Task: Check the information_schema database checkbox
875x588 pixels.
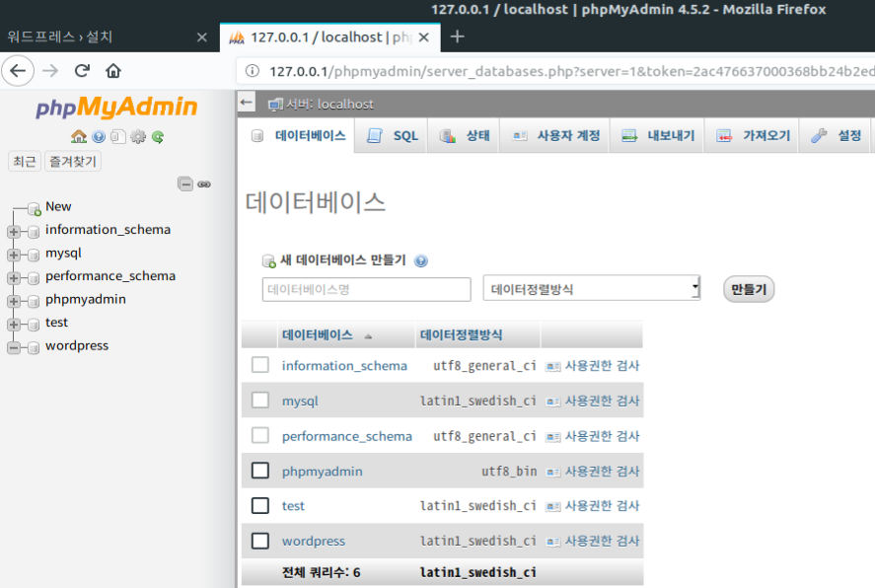Action: pyautogui.click(x=260, y=365)
